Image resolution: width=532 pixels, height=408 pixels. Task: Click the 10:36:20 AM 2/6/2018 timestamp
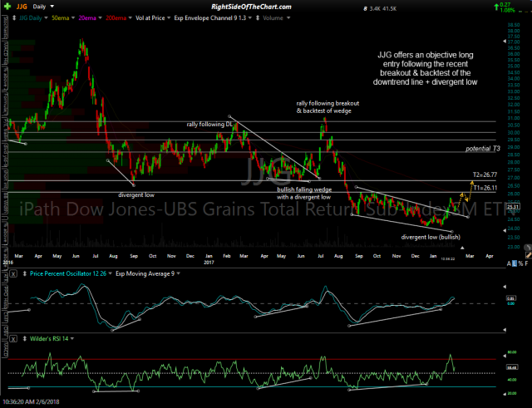click(x=30, y=402)
